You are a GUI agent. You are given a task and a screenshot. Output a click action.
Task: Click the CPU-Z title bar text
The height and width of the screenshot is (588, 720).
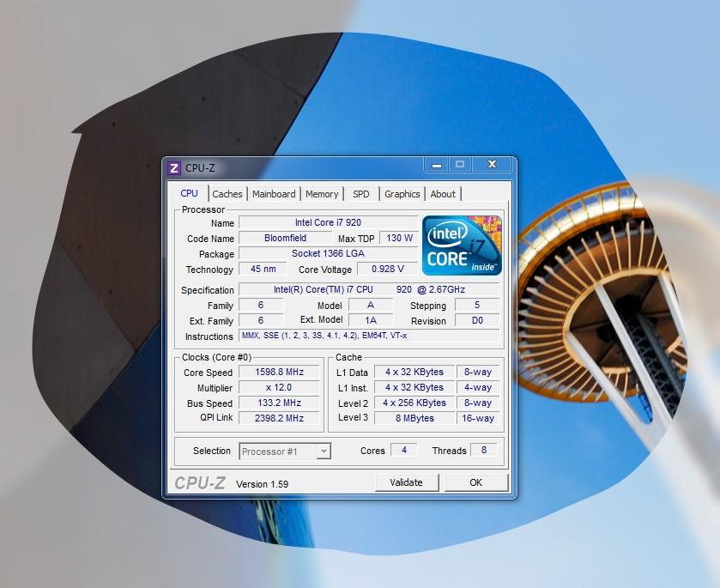click(x=200, y=168)
